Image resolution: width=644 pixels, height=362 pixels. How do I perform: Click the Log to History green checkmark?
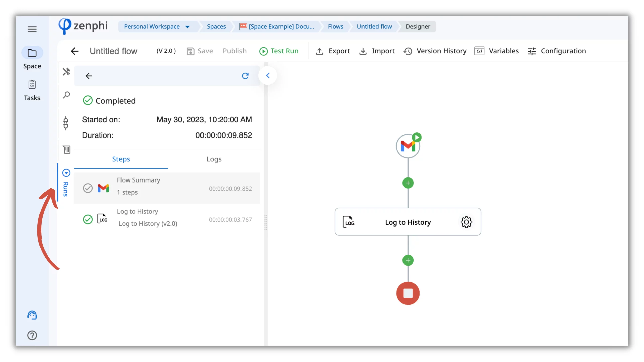click(88, 219)
